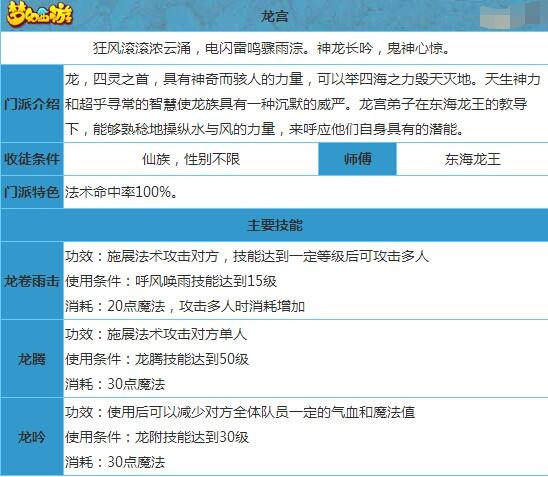Click the 龙卷雨击 skill name
This screenshot has height=477, width=548.
[32, 281]
